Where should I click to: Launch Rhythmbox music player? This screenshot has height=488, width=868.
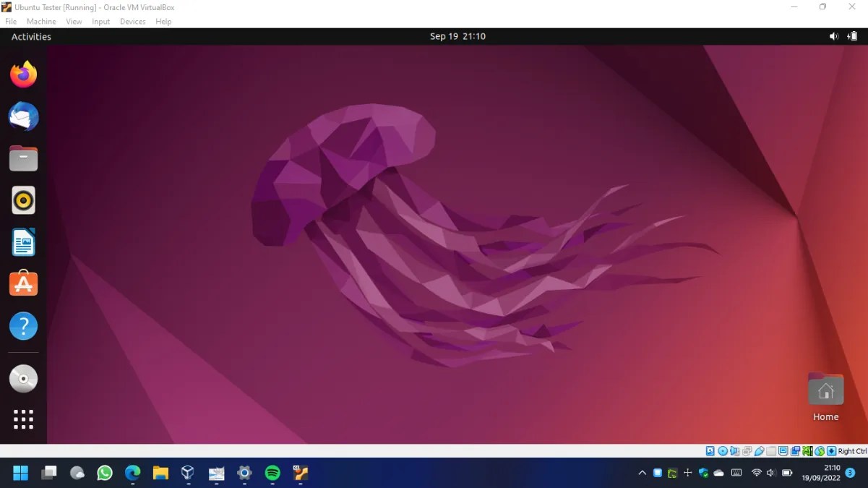pyautogui.click(x=23, y=200)
